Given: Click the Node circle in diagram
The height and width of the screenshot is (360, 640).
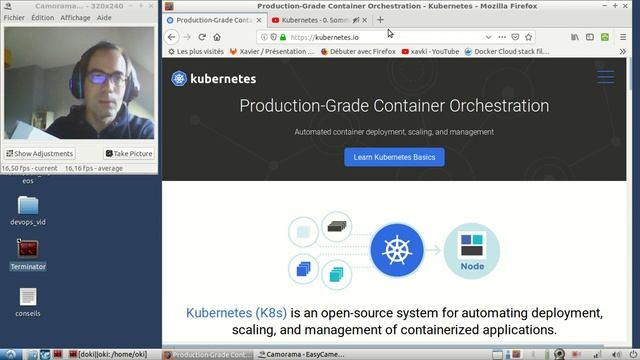Looking at the screenshot, I should tap(472, 251).
